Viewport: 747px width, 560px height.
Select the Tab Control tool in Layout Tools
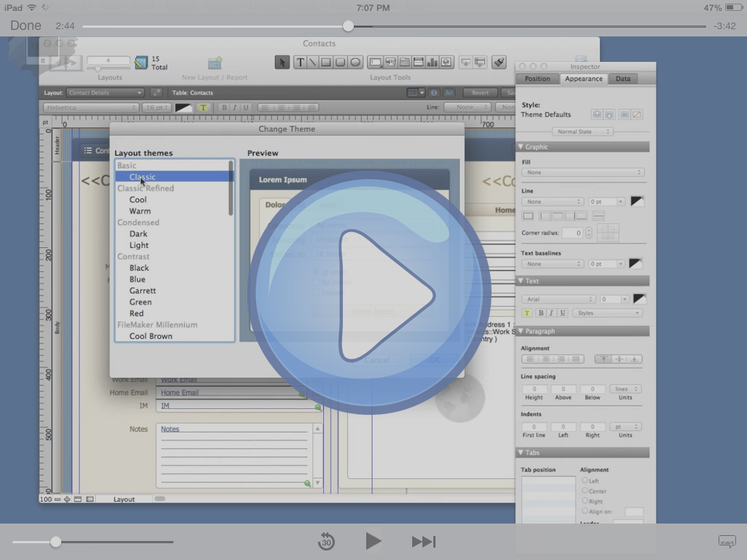[404, 63]
